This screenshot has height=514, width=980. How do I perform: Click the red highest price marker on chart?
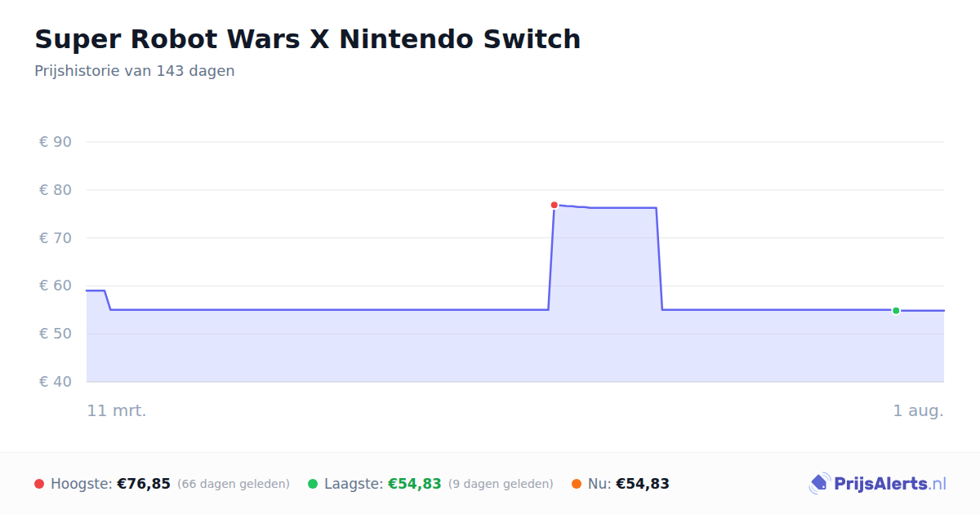554,205
